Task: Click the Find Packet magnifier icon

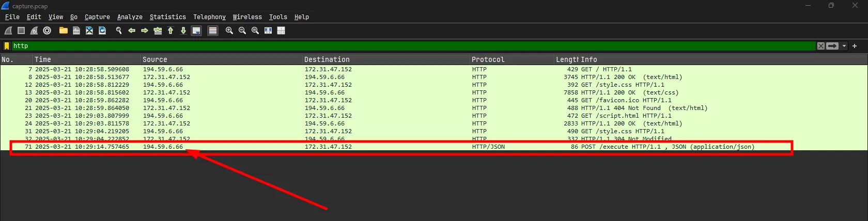Action: coord(119,31)
